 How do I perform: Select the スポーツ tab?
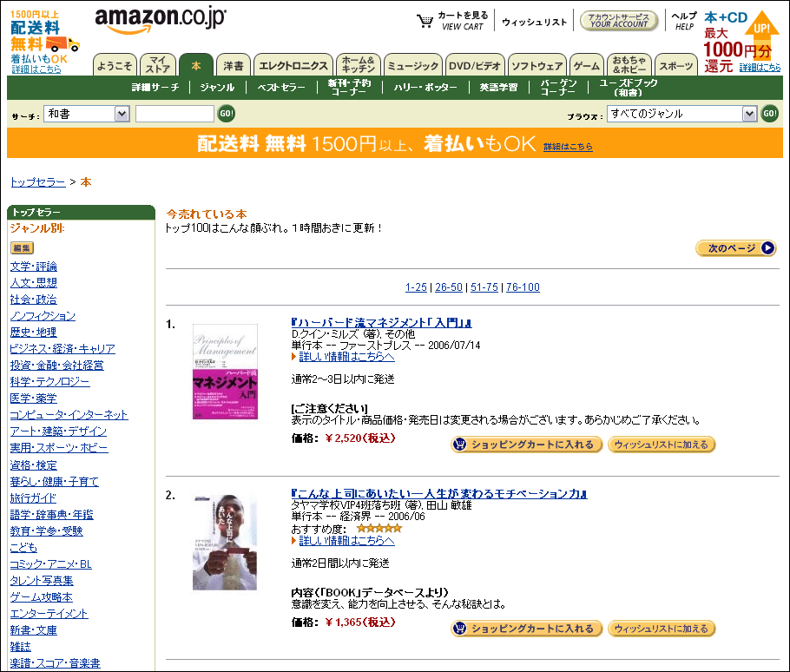[676, 65]
